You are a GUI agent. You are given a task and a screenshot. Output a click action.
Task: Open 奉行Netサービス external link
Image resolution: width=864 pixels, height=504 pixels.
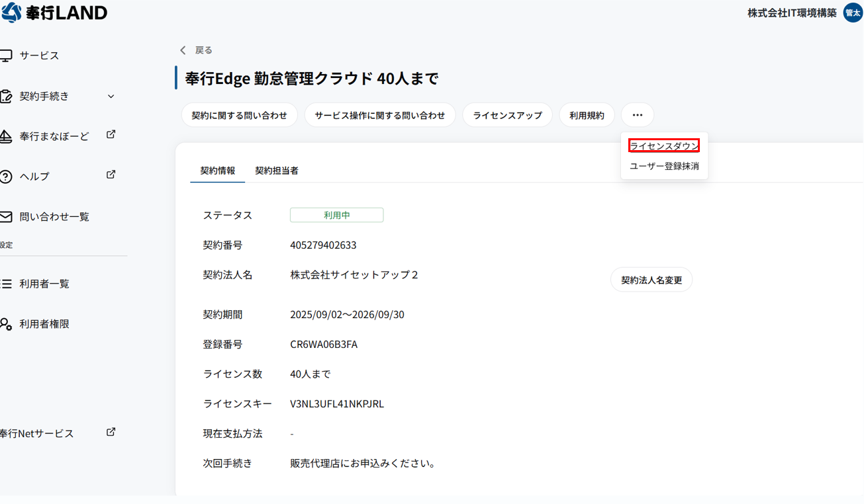pos(111,433)
